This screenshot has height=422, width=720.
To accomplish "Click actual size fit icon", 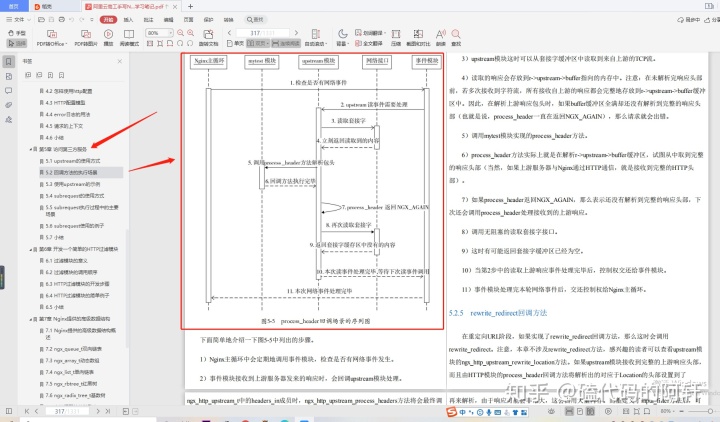I will click(150, 43).
